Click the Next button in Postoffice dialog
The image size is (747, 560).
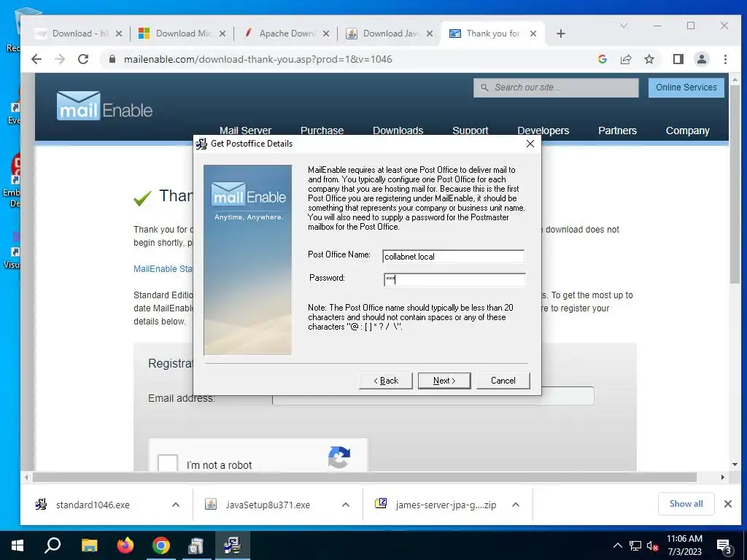click(444, 381)
